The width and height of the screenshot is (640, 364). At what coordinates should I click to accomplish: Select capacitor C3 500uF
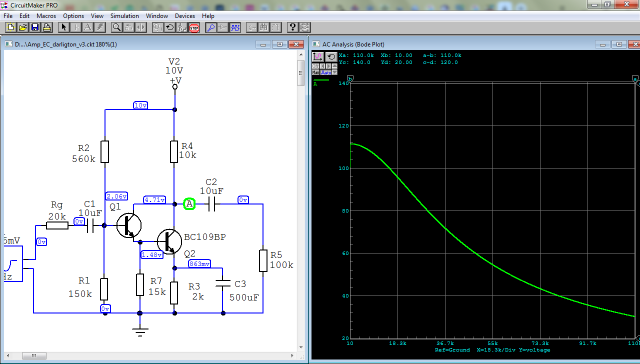tap(223, 283)
